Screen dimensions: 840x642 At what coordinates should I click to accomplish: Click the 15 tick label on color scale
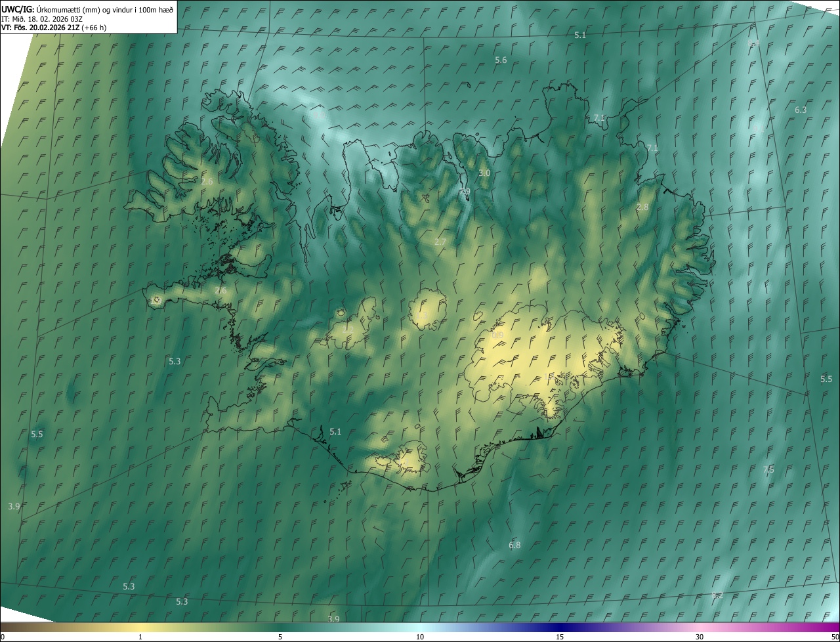click(560, 637)
